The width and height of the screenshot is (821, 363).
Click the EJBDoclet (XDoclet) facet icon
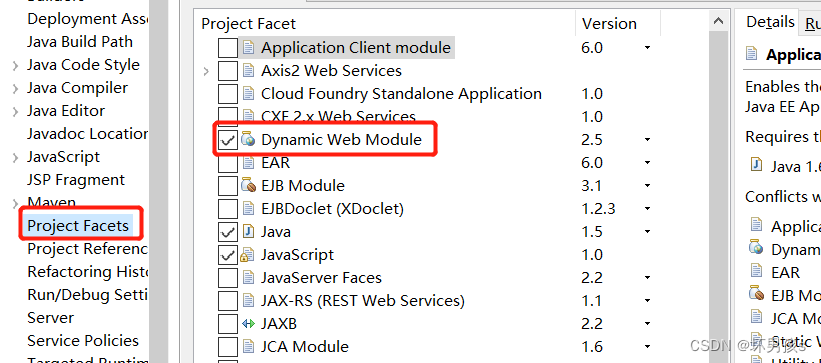pyautogui.click(x=249, y=209)
